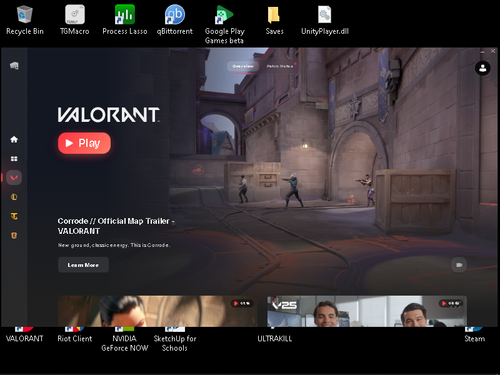Click the Riot Games logo in sidebar
The height and width of the screenshot is (375, 500).
tap(14, 66)
